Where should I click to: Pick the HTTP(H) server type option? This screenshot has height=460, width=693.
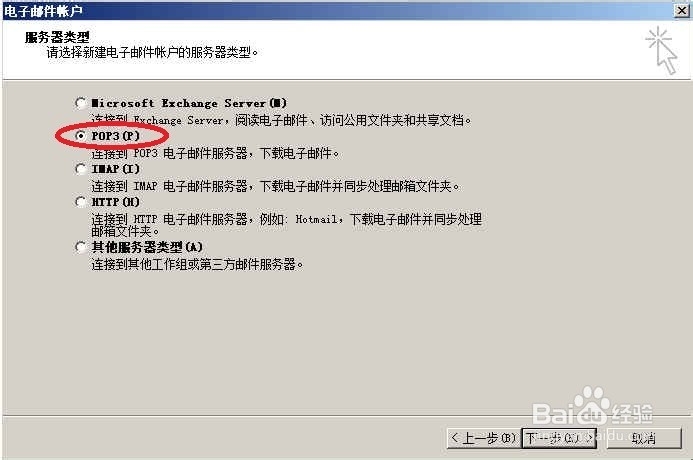click(80, 202)
